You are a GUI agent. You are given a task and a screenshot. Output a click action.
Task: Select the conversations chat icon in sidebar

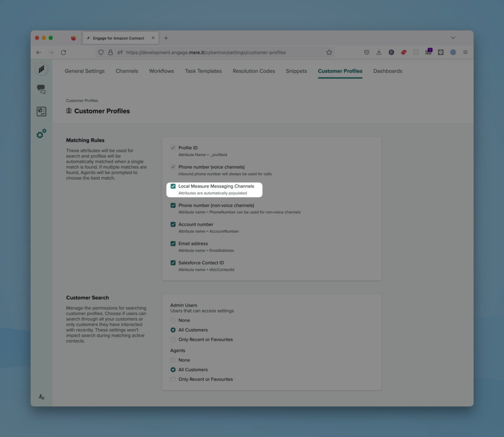click(41, 89)
